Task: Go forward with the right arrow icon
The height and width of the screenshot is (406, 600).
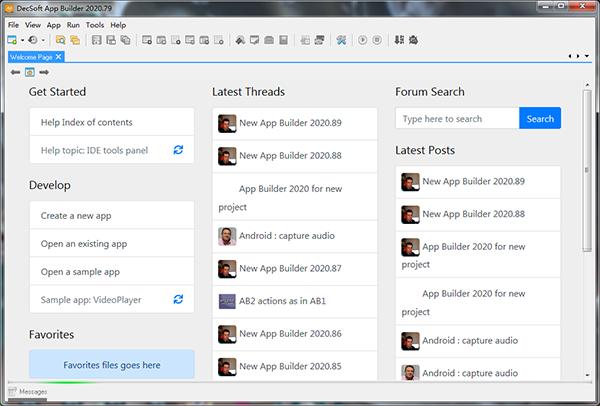Action: 44,72
